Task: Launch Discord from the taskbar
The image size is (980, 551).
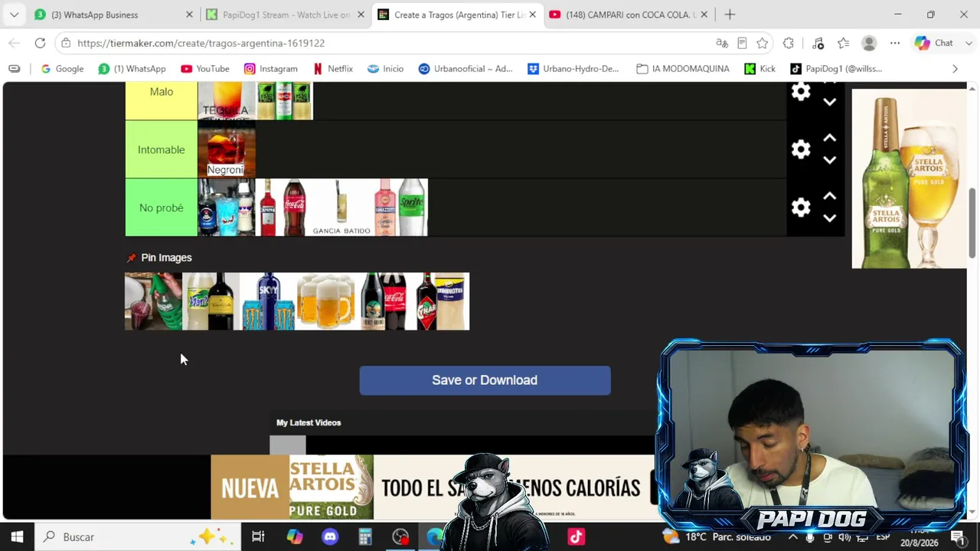Action: pyautogui.click(x=330, y=537)
